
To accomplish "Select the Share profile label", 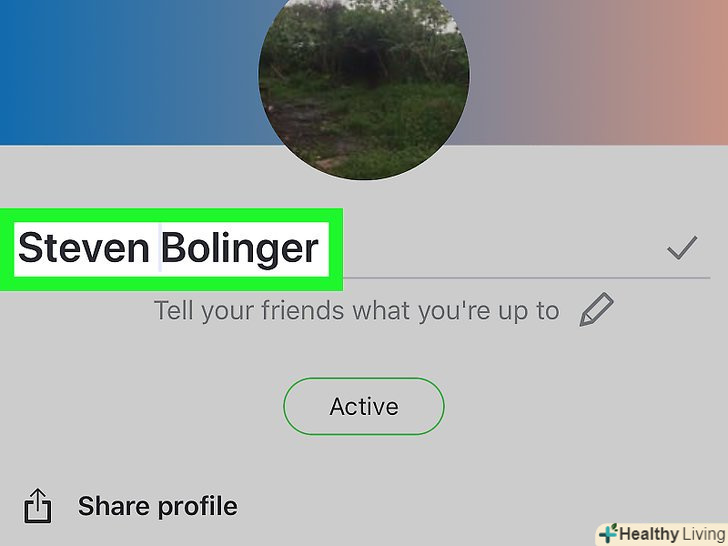I will [157, 506].
